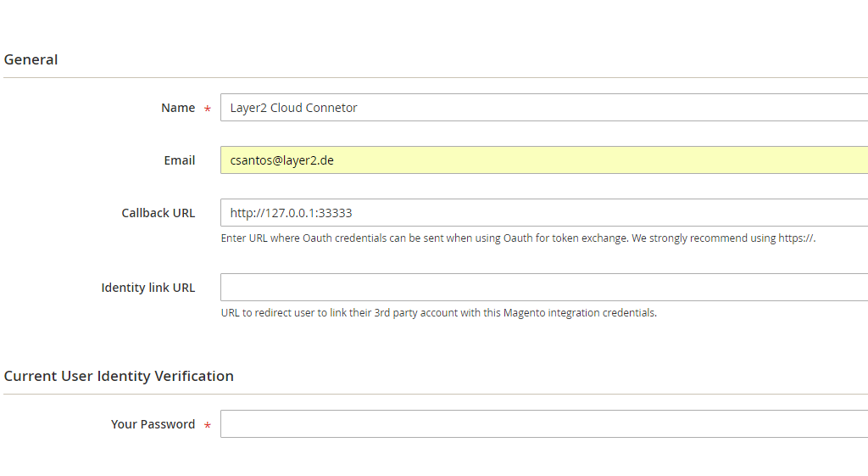Click the 'Email' field label
Image resolution: width=868 pixels, height=476 pixels.
180,160
